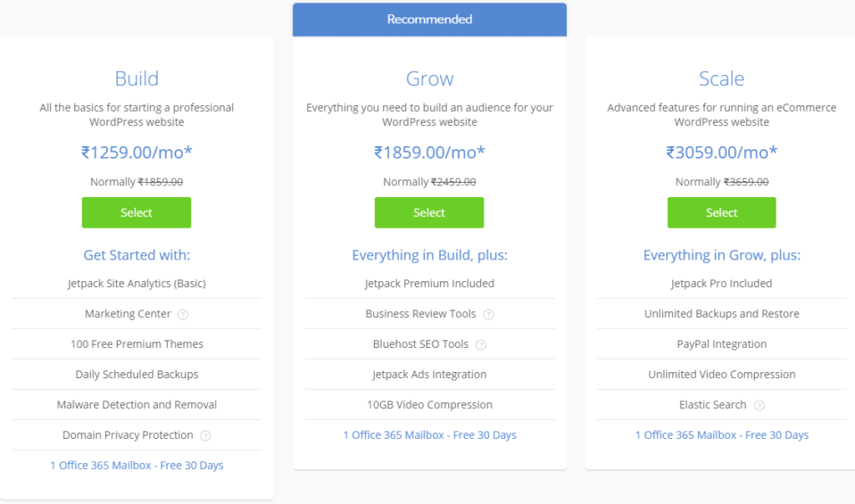Click 'Daily Scheduled Backups' feature
The image size is (855, 504).
pos(137,375)
